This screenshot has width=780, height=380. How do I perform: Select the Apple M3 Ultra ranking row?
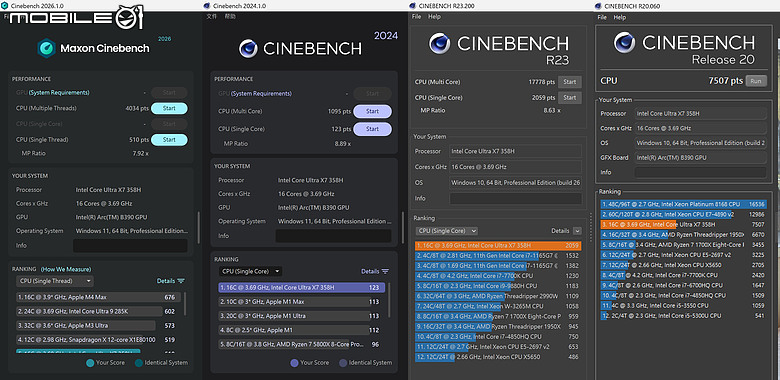pyautogui.click(x=98, y=325)
